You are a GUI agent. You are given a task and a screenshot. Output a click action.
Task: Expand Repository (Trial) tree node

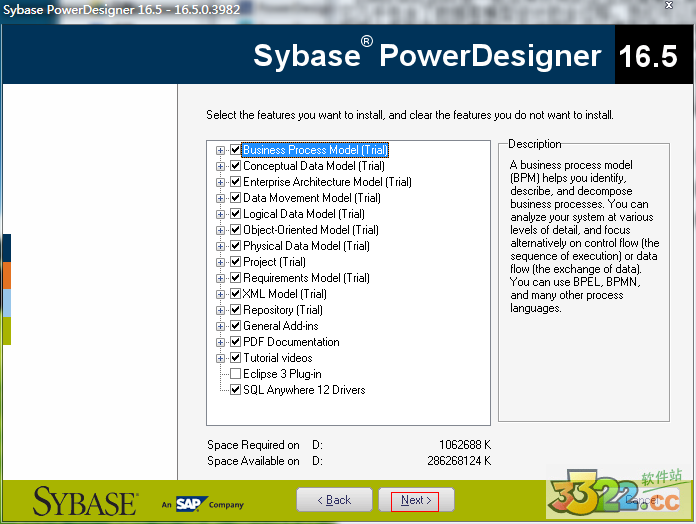220,310
